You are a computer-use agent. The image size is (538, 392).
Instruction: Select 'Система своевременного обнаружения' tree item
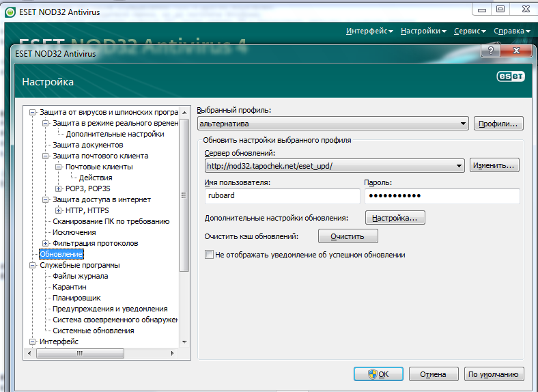115,320
